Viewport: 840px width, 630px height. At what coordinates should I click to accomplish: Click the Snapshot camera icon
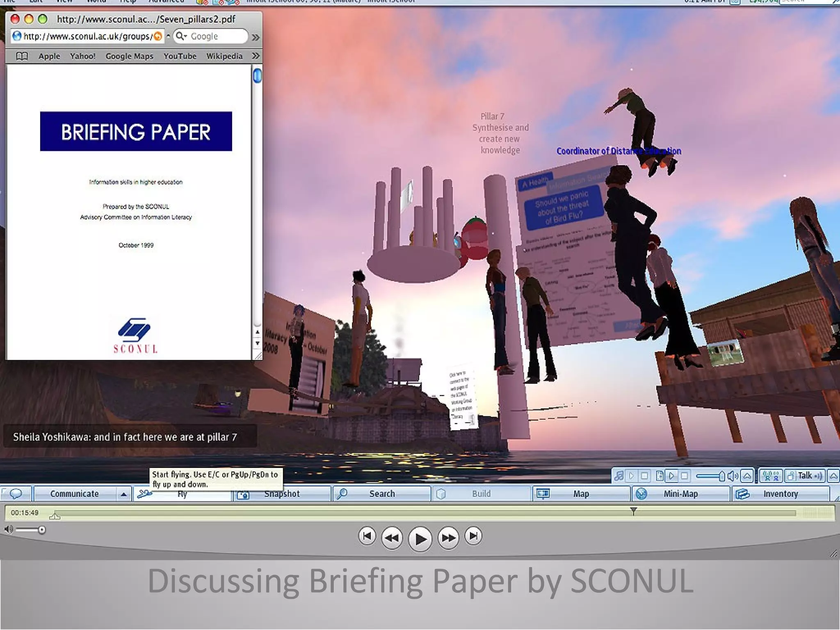(x=243, y=494)
